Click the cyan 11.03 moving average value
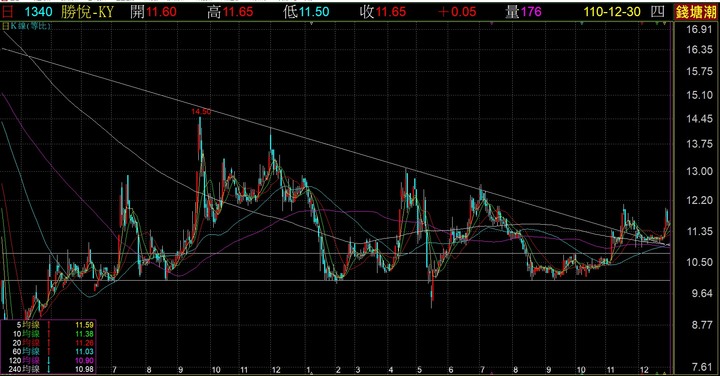Image resolution: width=720 pixels, height=376 pixels. coord(84,352)
